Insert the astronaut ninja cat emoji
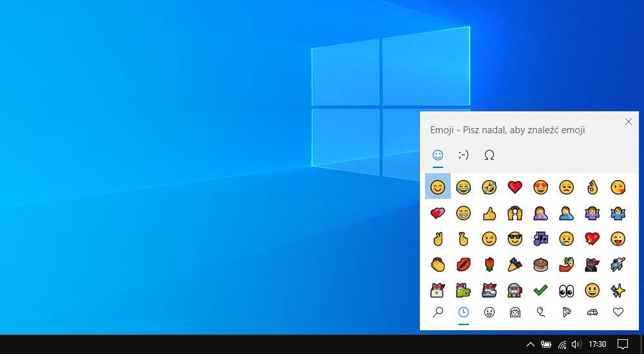This screenshot has height=354, width=644. [x=515, y=290]
